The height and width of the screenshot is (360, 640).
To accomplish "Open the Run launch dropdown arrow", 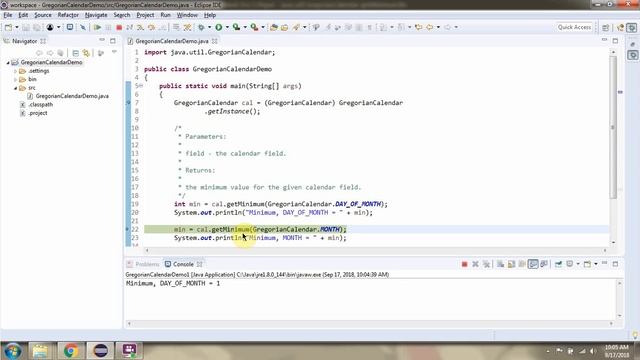I will (227, 27).
